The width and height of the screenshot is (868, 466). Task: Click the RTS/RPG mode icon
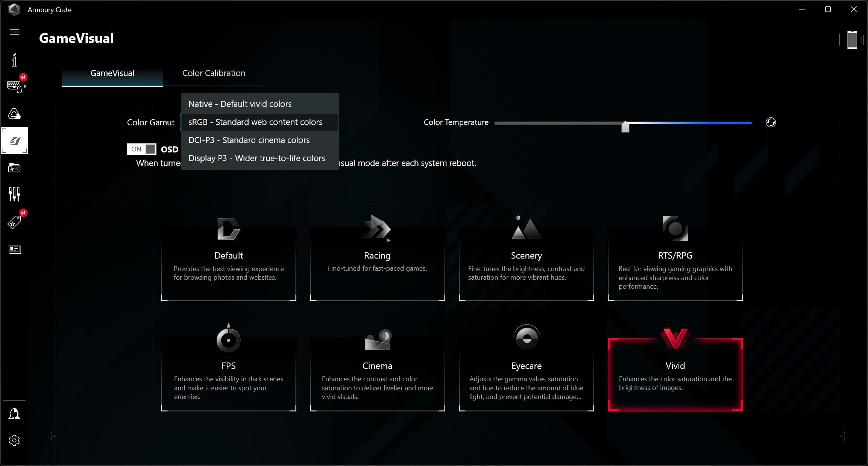tap(675, 228)
